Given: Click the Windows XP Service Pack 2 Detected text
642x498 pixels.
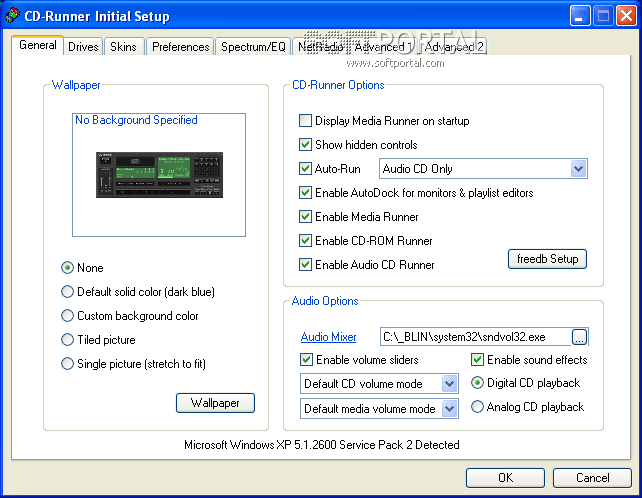Looking at the screenshot, I should pyautogui.click(x=321, y=445).
